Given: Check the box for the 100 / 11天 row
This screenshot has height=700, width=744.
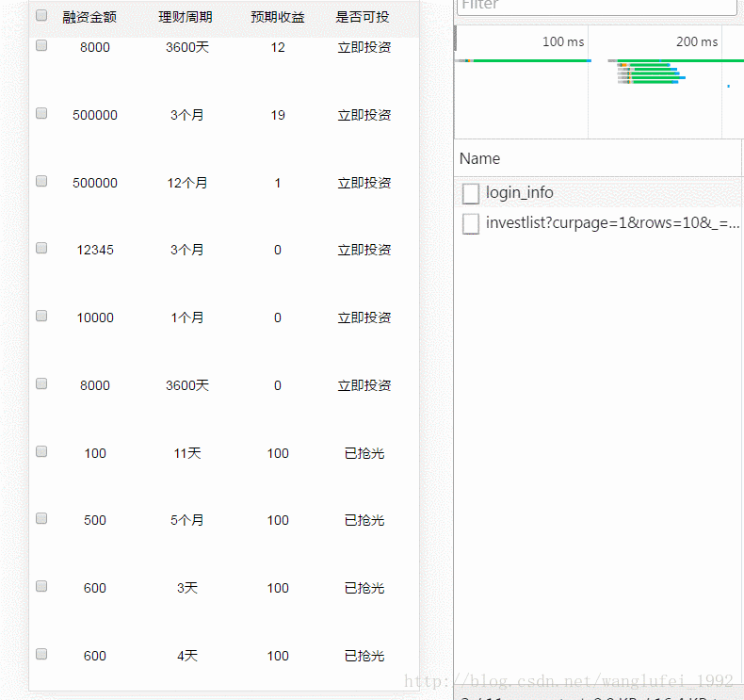Looking at the screenshot, I should (41, 451).
